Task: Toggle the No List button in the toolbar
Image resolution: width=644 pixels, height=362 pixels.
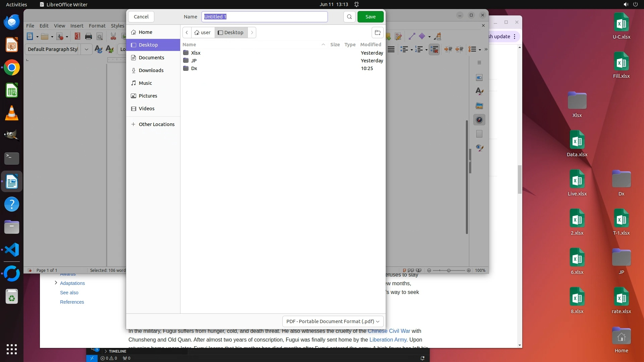Action: coord(434,49)
